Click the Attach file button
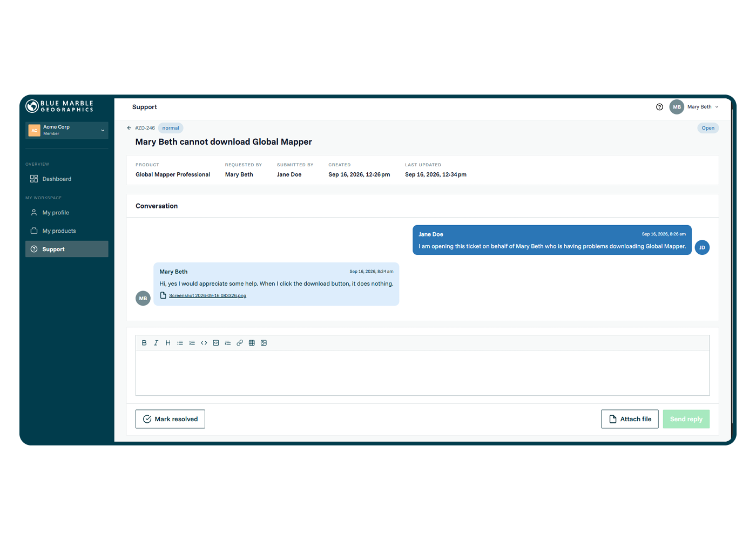The height and width of the screenshot is (540, 756). coord(630,419)
